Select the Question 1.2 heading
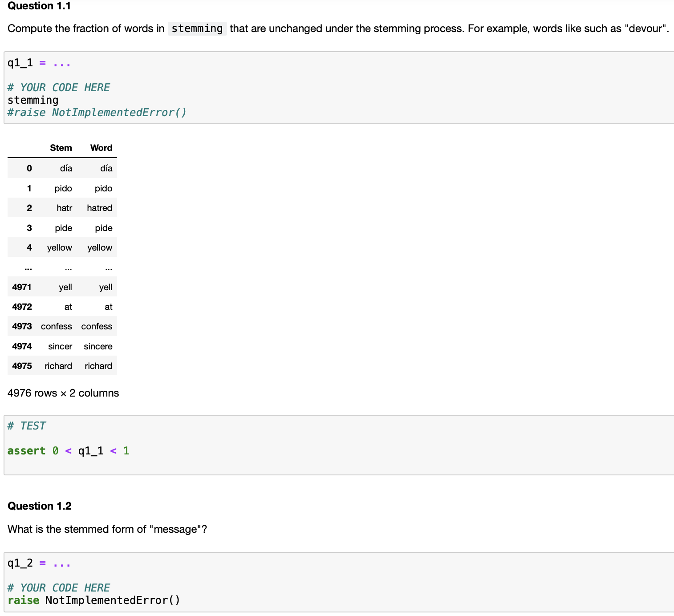The image size is (674, 616). [40, 506]
